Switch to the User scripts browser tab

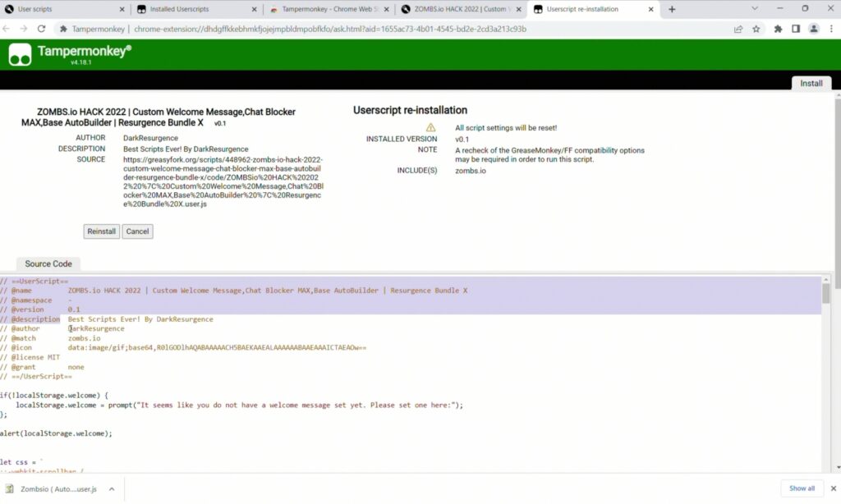tap(64, 9)
